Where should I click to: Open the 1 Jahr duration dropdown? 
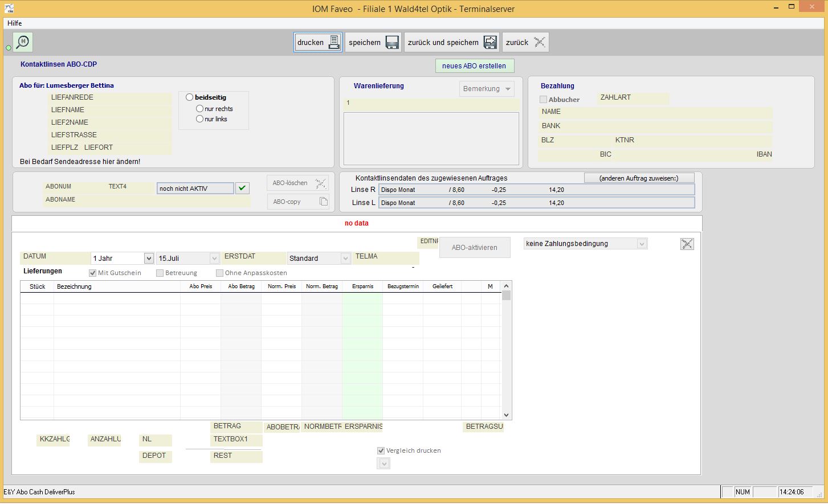pos(149,259)
